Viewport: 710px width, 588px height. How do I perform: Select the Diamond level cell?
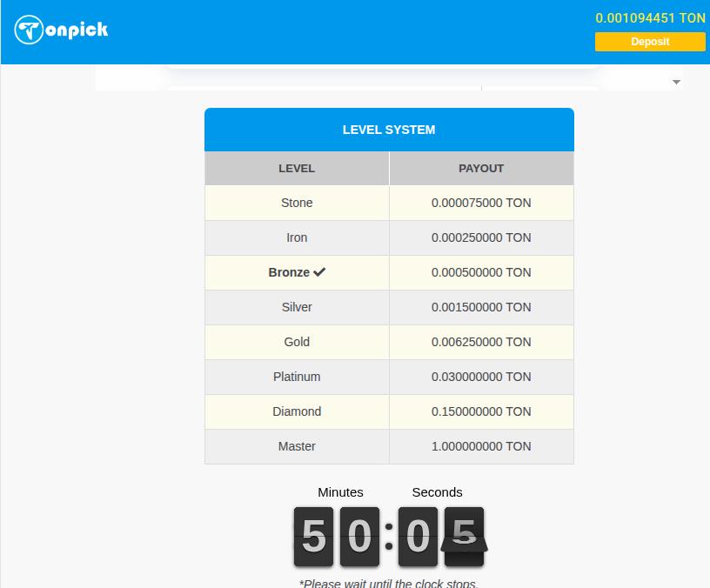point(297,412)
